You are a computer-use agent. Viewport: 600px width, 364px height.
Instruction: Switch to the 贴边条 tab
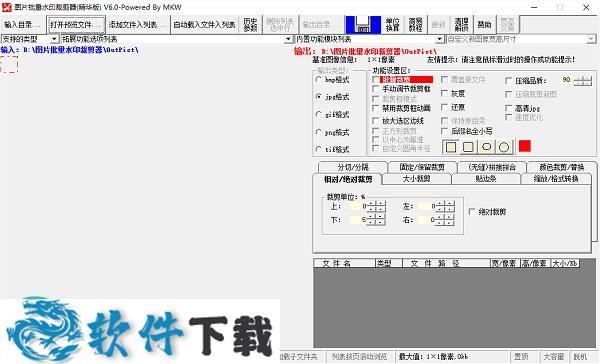tap(486, 179)
